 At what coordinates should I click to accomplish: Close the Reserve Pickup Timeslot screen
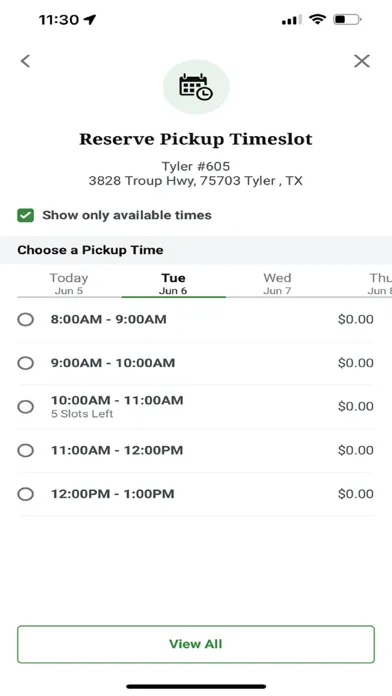(x=362, y=61)
